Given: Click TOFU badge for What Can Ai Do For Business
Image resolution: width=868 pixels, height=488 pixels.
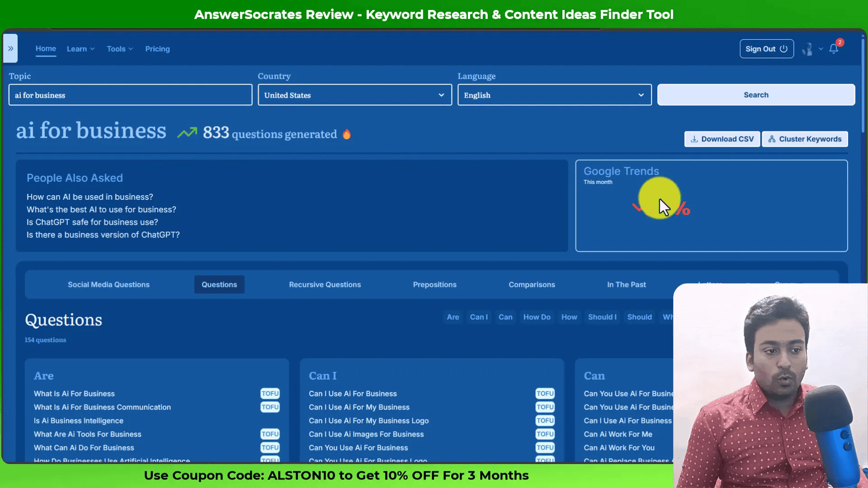Looking at the screenshot, I should 270,448.
